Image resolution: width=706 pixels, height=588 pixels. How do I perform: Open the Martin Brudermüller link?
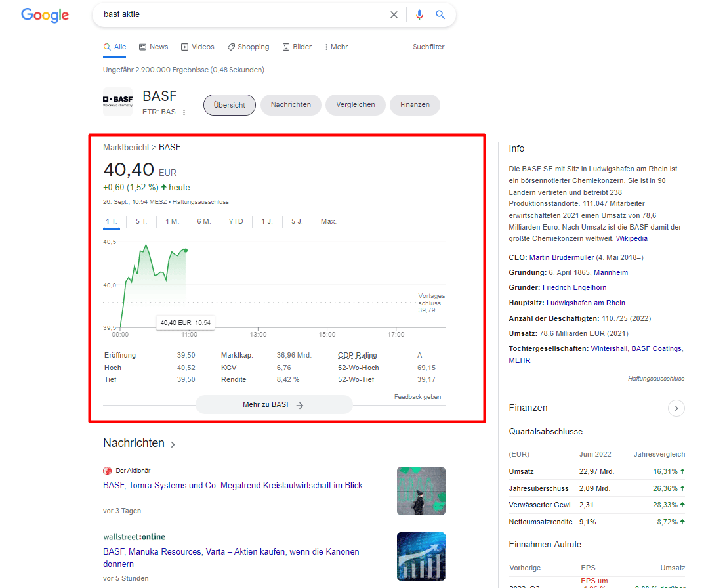coord(562,257)
